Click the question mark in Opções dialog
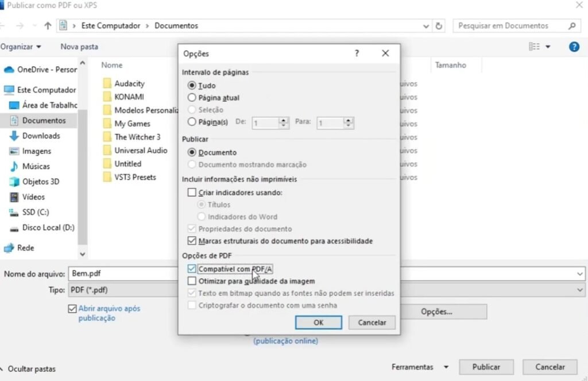This screenshot has width=588, height=381. point(357,53)
